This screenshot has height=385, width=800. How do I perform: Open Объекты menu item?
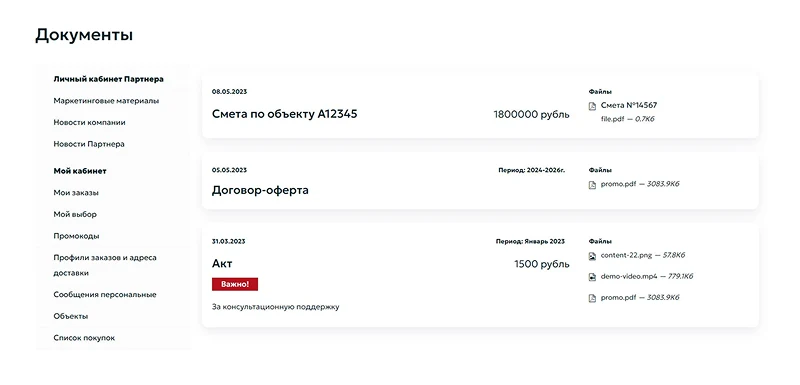[x=70, y=316]
